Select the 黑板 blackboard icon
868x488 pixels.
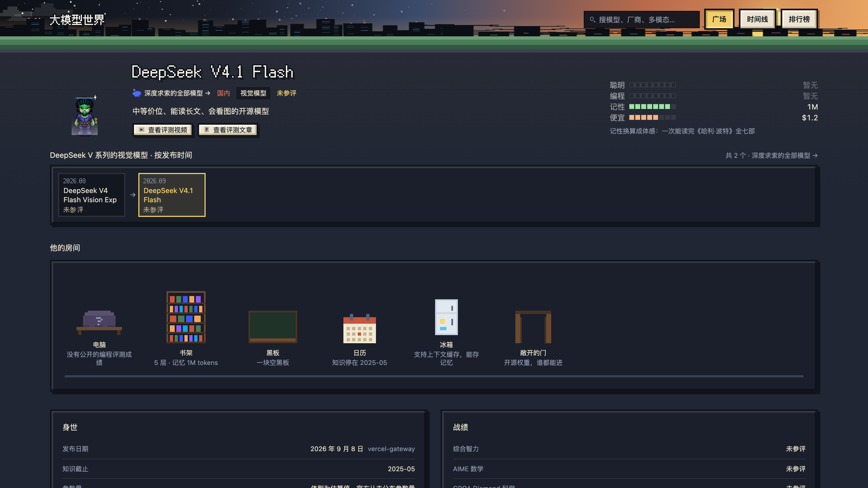(273, 327)
